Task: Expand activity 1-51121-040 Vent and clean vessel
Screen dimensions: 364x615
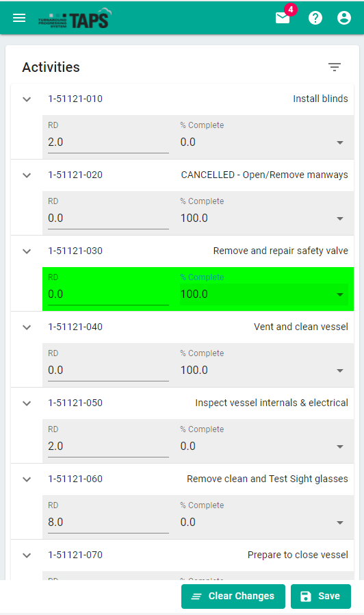Action: tap(27, 327)
